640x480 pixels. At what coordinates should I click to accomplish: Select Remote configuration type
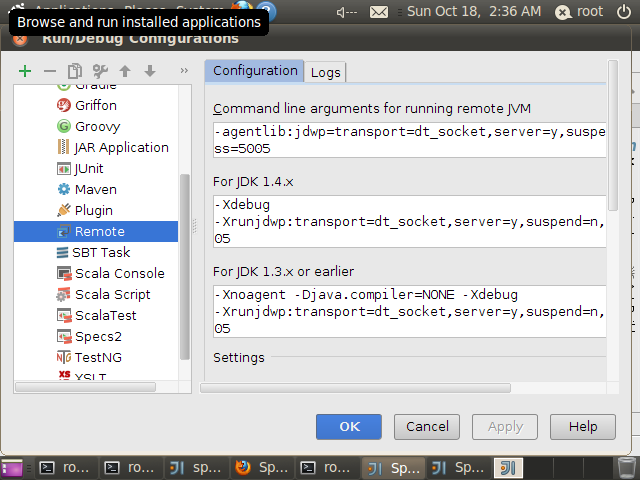click(x=96, y=231)
